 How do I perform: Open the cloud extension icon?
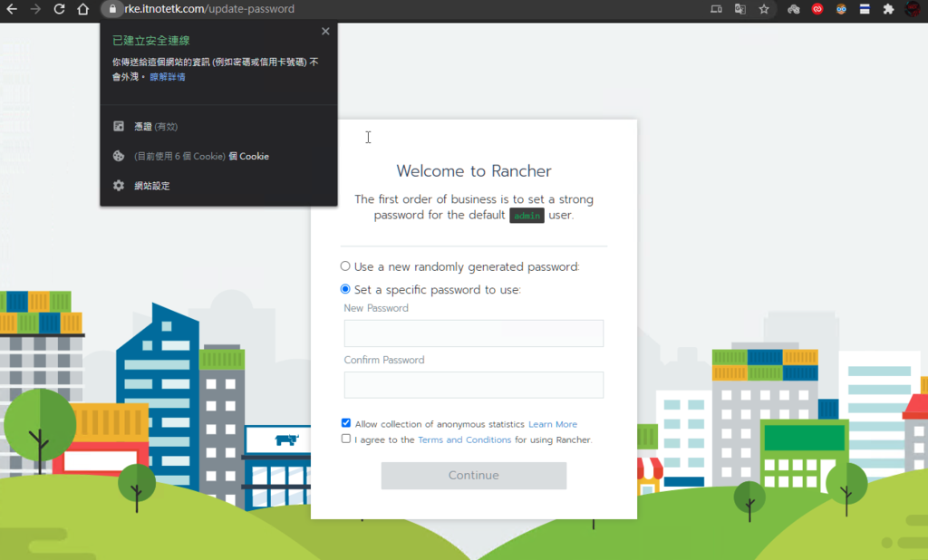(x=794, y=9)
